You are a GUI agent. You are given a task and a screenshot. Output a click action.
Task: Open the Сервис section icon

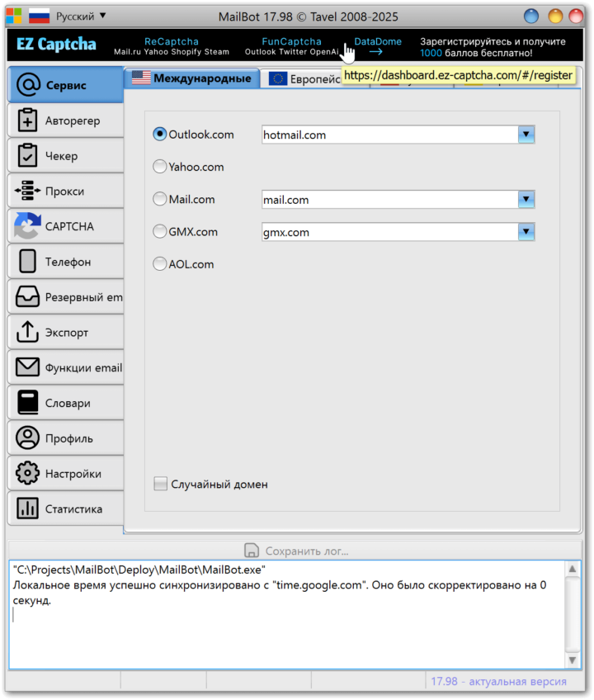pos(28,84)
